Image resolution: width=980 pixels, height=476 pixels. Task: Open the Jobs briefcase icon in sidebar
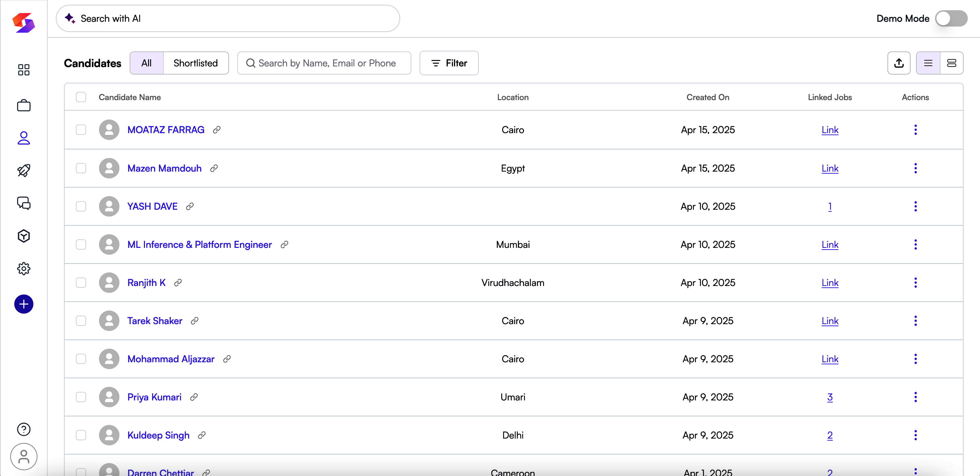[23, 105]
